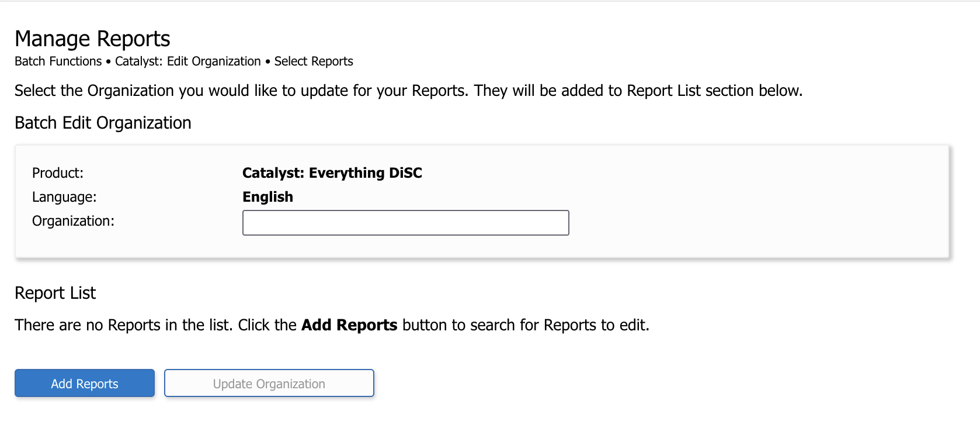Focus the Organization input field

(406, 223)
